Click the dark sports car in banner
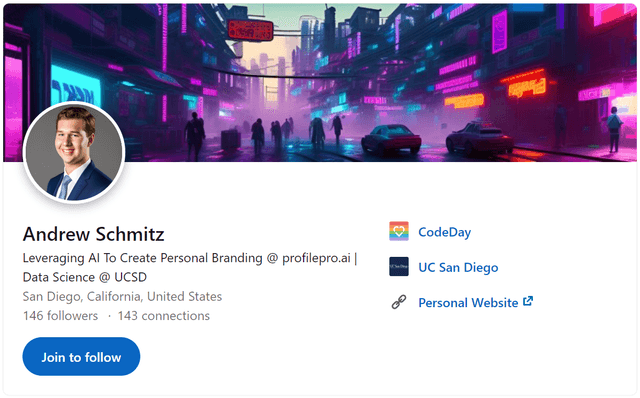 click(391, 138)
